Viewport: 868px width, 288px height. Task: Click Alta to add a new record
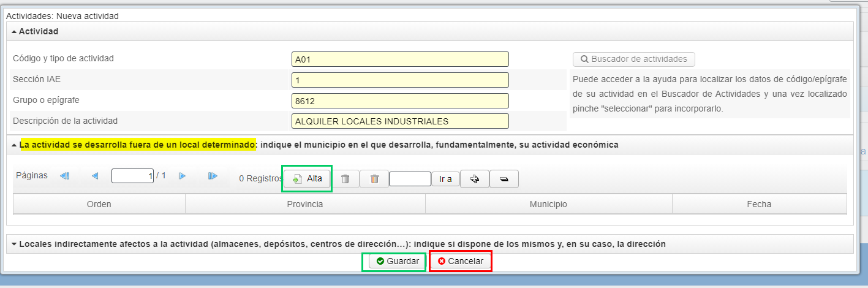[307, 179]
